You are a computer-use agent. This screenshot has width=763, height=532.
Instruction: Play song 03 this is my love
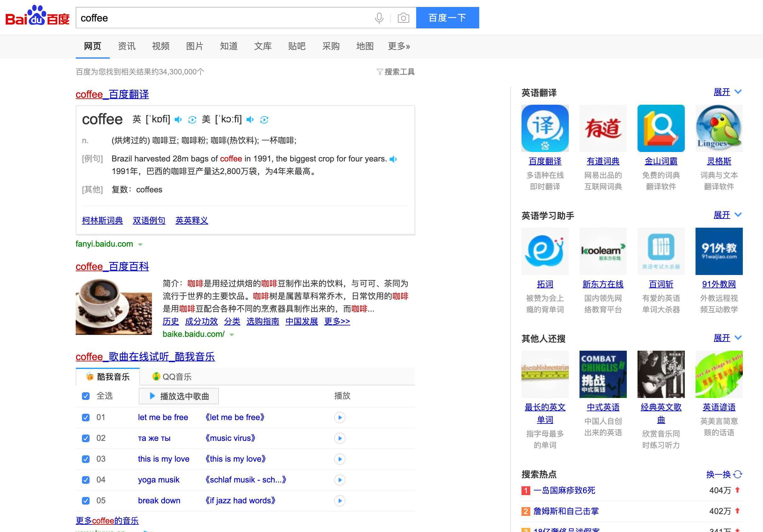click(x=340, y=459)
